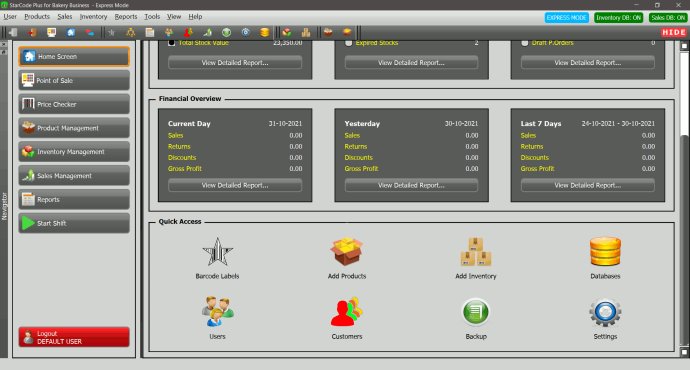View detailed report under Total Stock Value
This screenshot has height=370, width=690.
tap(235, 63)
